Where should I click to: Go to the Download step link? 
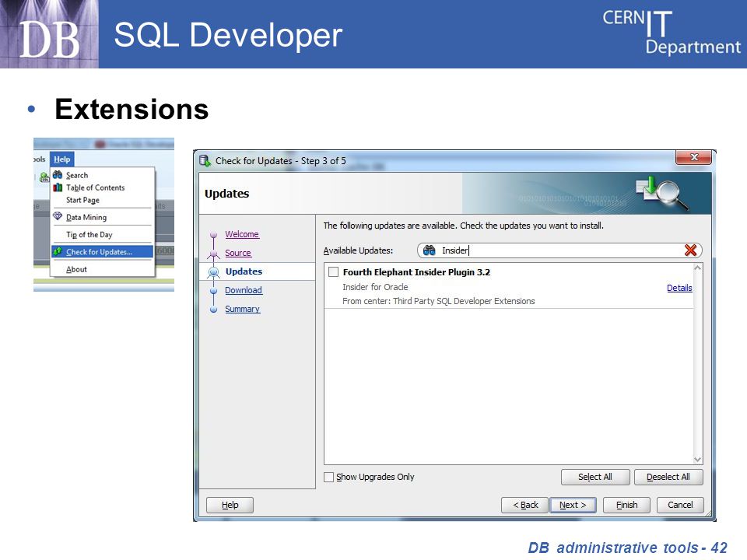point(244,290)
